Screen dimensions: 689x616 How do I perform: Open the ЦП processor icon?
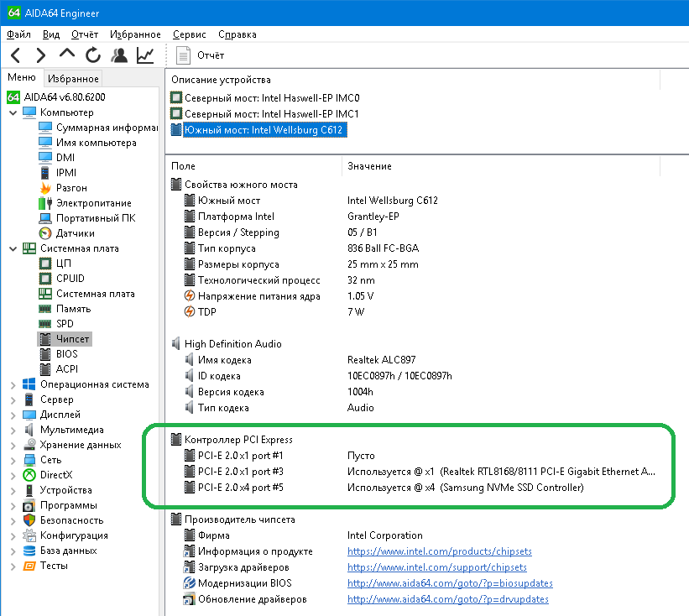coord(44,264)
